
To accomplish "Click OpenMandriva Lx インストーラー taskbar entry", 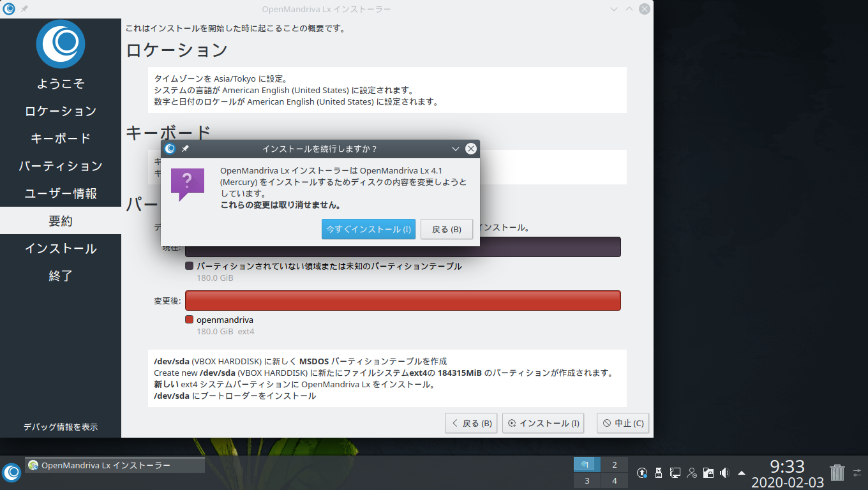I will (115, 465).
